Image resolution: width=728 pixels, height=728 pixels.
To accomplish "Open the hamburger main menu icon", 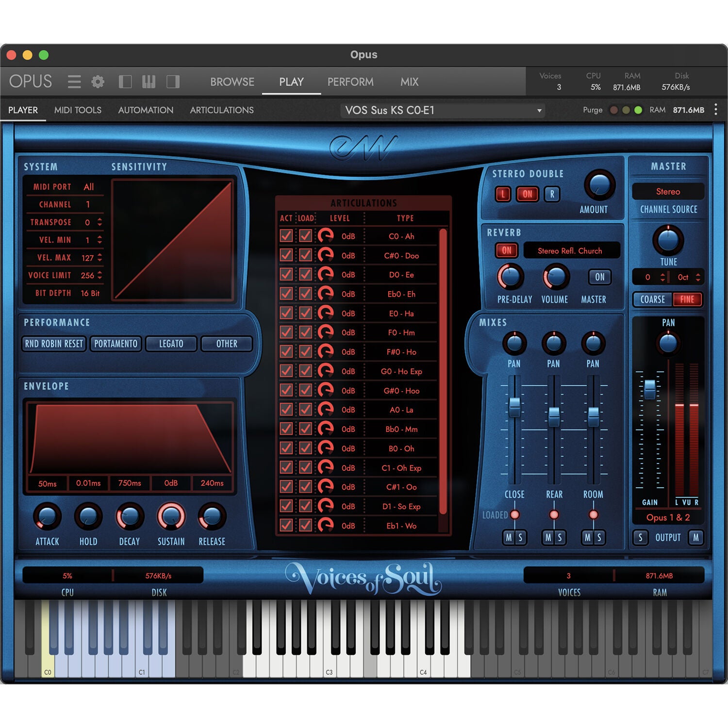I will [74, 82].
